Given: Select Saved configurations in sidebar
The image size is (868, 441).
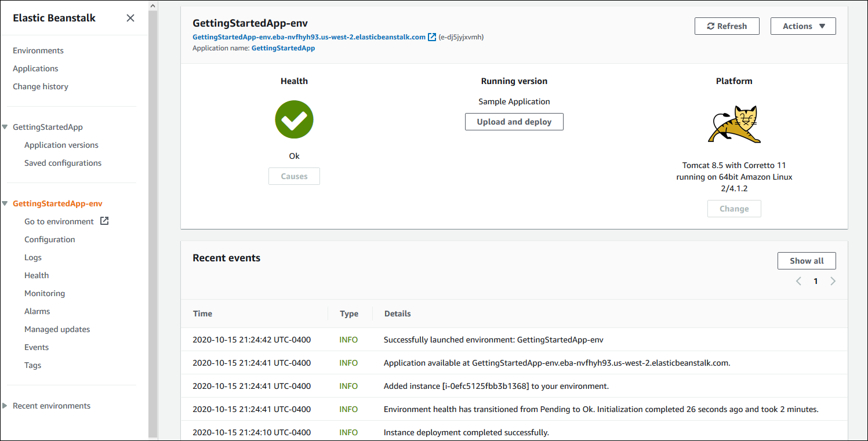Looking at the screenshot, I should point(63,163).
